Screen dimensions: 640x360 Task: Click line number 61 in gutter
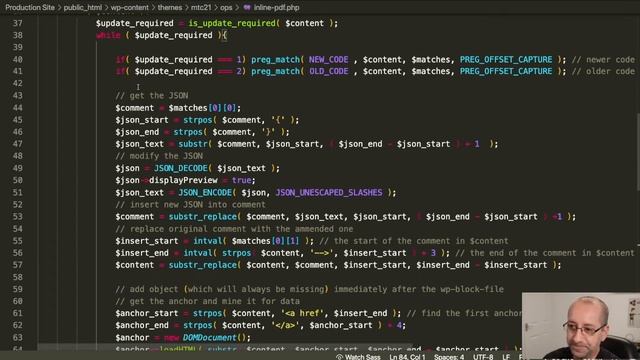(18, 313)
